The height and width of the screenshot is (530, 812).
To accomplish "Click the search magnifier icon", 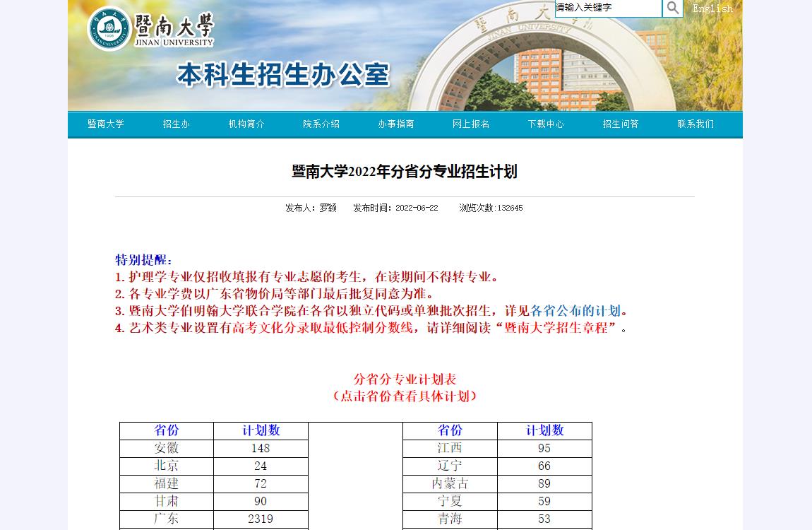I will point(672,8).
